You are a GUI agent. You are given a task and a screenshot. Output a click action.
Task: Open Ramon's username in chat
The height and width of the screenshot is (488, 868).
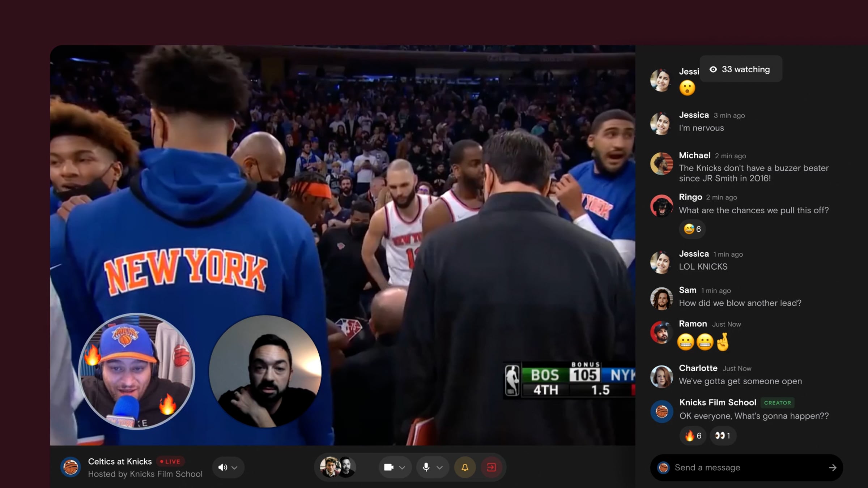point(693,324)
